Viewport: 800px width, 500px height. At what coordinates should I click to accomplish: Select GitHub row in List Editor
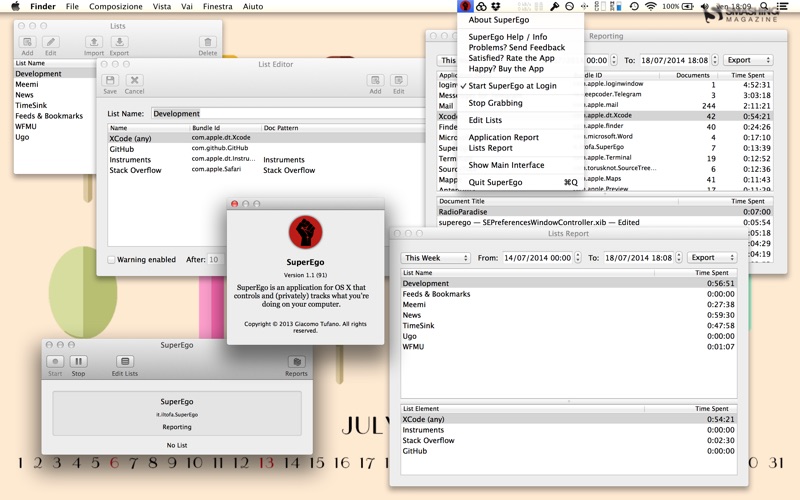click(x=266, y=149)
